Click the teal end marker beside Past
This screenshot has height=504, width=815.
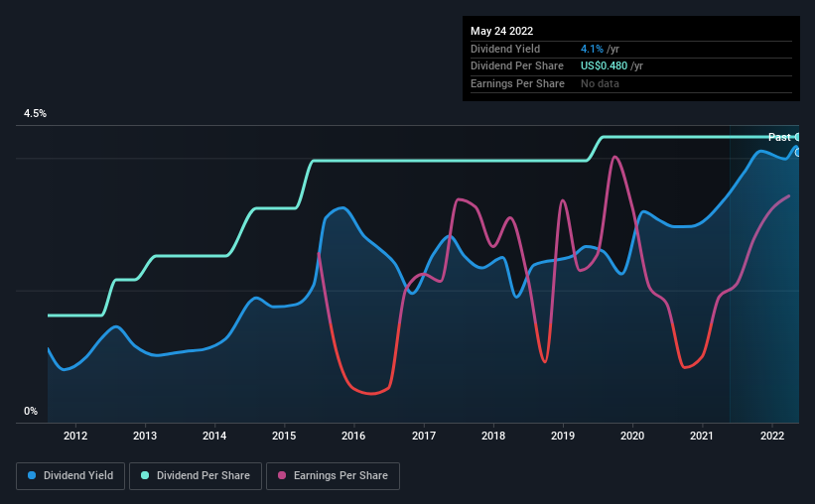pyautogui.click(x=797, y=137)
